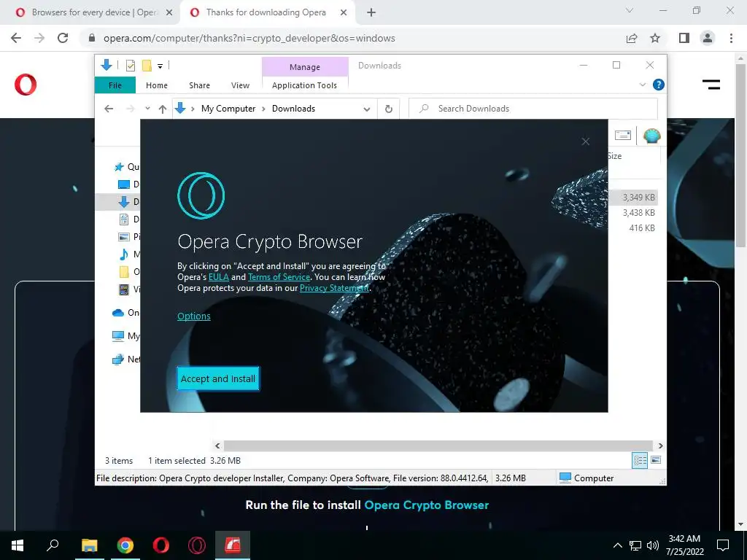The width and height of the screenshot is (747, 560).
Task: Reload the Opera download page
Action: pos(63,38)
